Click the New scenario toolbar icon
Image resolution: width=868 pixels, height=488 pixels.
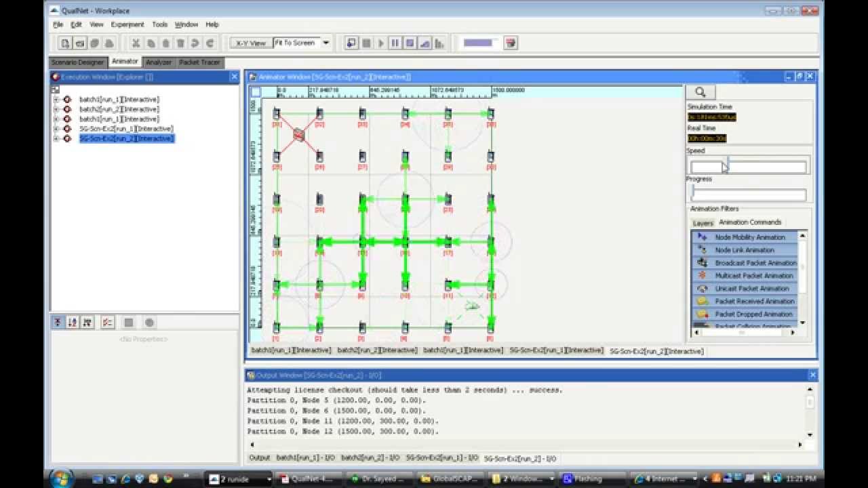pyautogui.click(x=65, y=43)
